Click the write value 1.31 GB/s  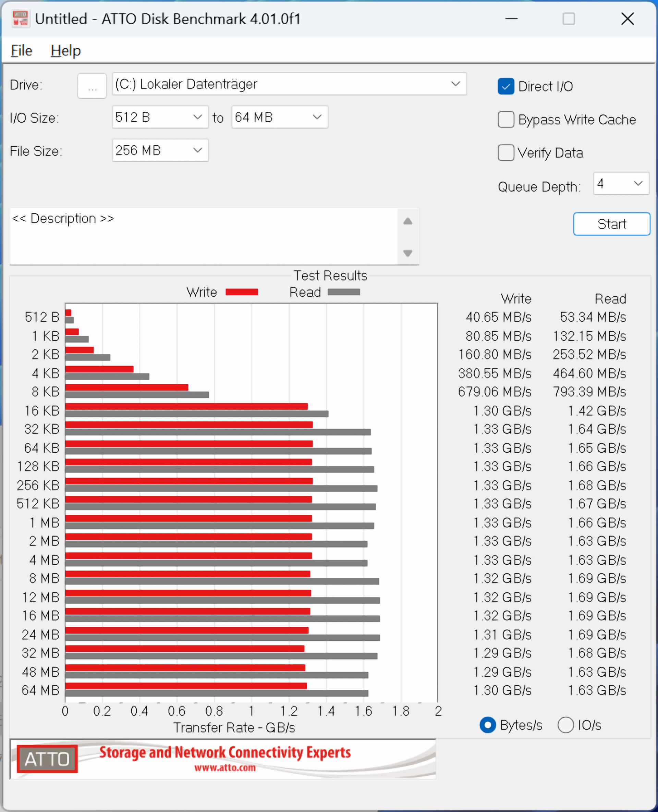pos(502,635)
